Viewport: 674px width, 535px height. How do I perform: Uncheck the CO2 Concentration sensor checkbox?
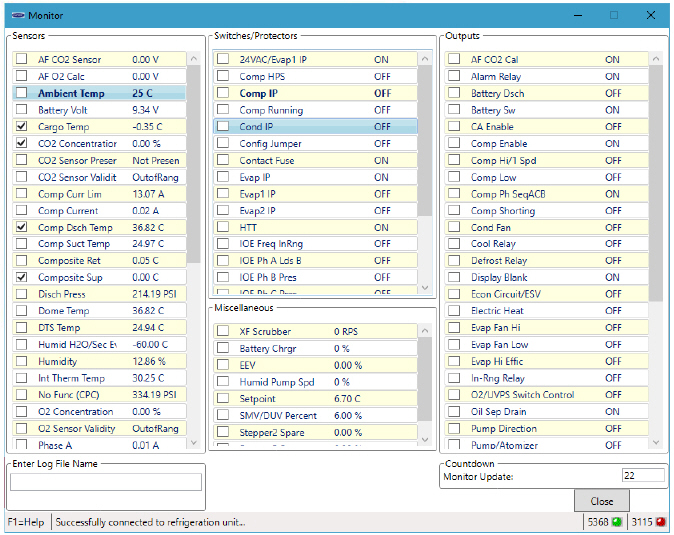coord(21,143)
